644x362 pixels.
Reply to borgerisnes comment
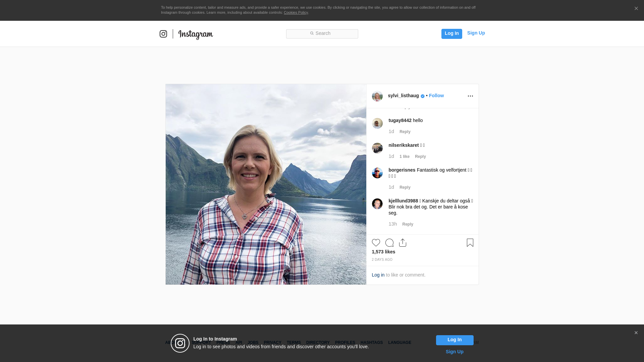tap(405, 187)
